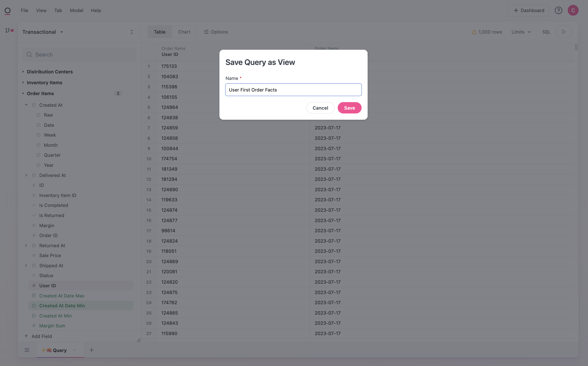588x366 pixels.
Task: Expand the Delivered At field group
Action: pyautogui.click(x=26, y=175)
